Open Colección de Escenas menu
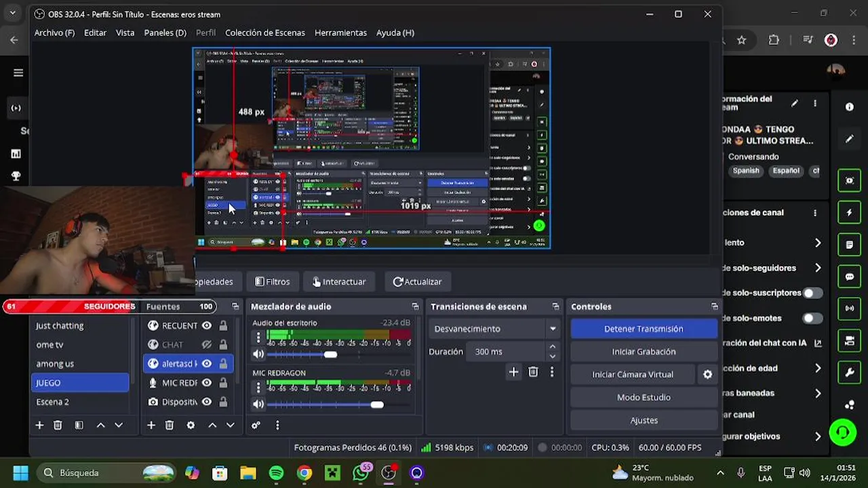 (265, 33)
